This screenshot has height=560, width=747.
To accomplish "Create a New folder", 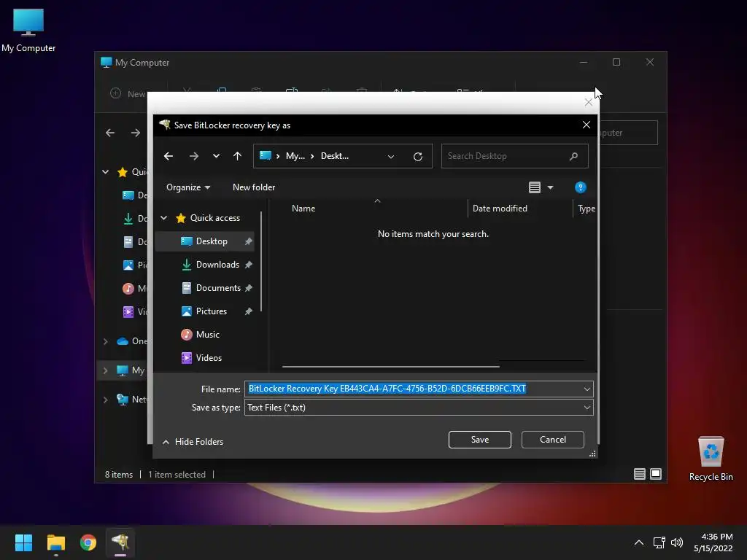I will (254, 187).
